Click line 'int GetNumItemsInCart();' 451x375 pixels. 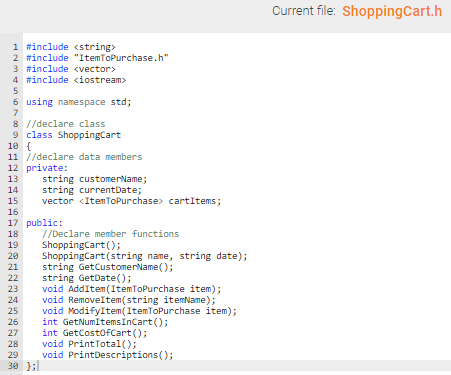105,322
